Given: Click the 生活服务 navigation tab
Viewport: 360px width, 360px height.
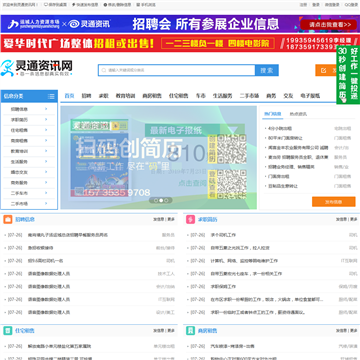Looking at the screenshot, I should click(223, 96).
